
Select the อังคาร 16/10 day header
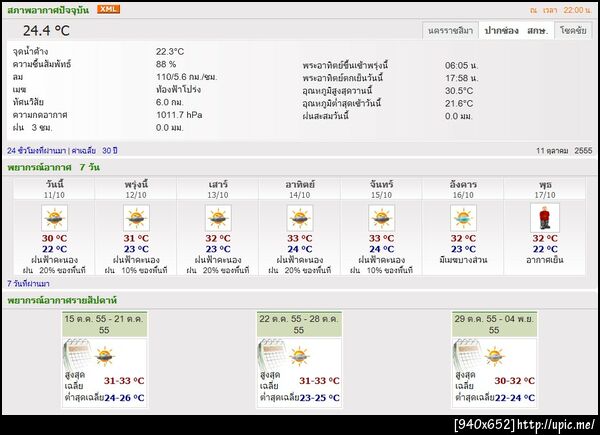463,189
